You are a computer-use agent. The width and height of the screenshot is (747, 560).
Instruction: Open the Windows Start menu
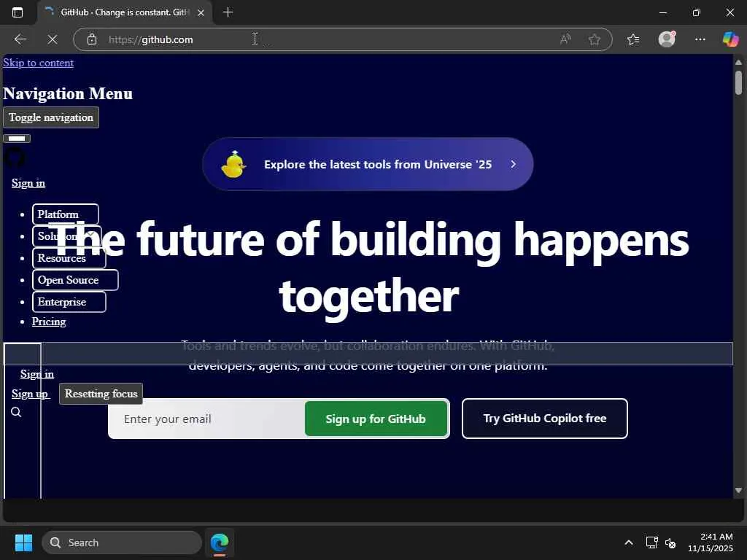23,542
